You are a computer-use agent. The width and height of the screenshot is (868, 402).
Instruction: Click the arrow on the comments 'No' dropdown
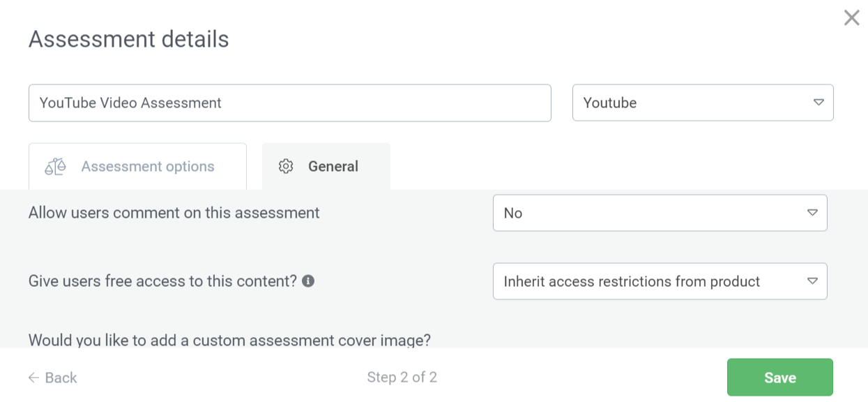(x=812, y=213)
